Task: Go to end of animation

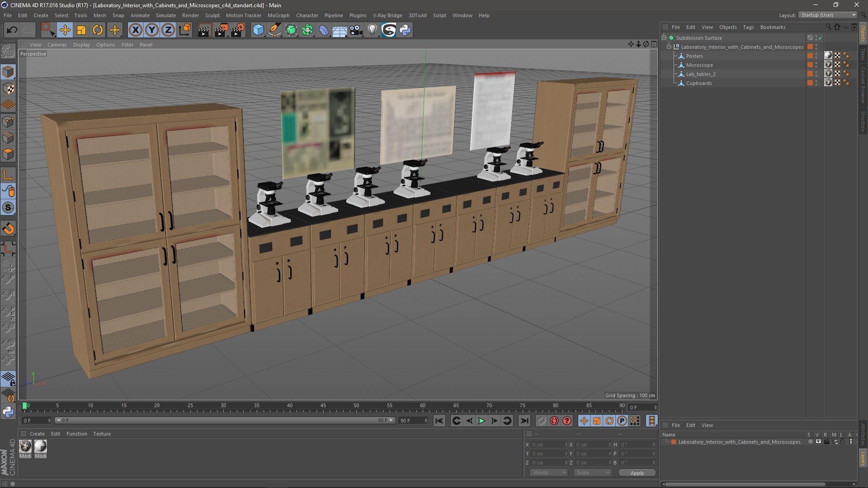Action: (x=524, y=421)
